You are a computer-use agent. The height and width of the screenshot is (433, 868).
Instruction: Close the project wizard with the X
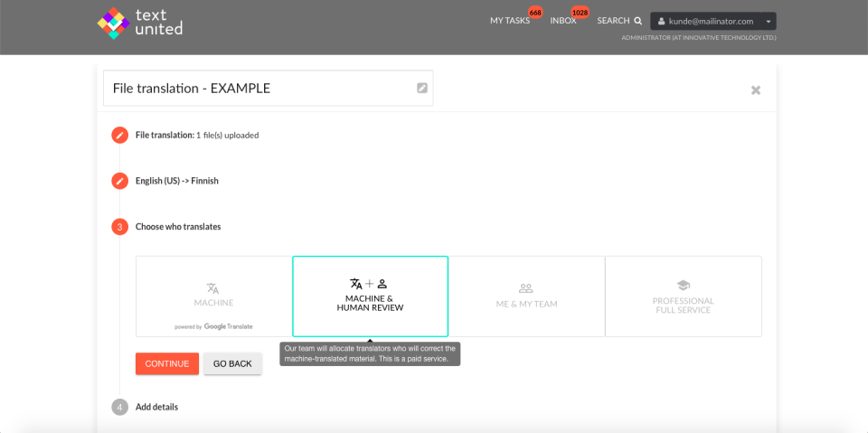(x=756, y=89)
